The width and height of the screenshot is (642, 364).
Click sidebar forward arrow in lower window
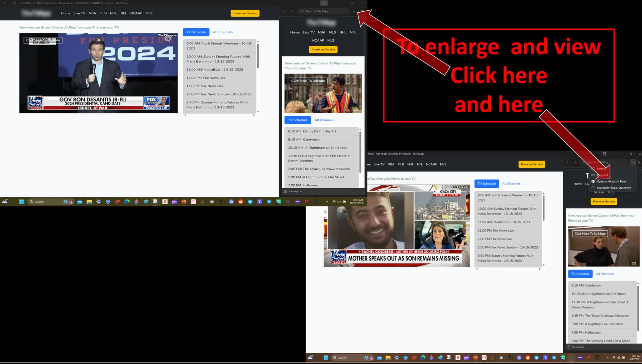[575, 162]
